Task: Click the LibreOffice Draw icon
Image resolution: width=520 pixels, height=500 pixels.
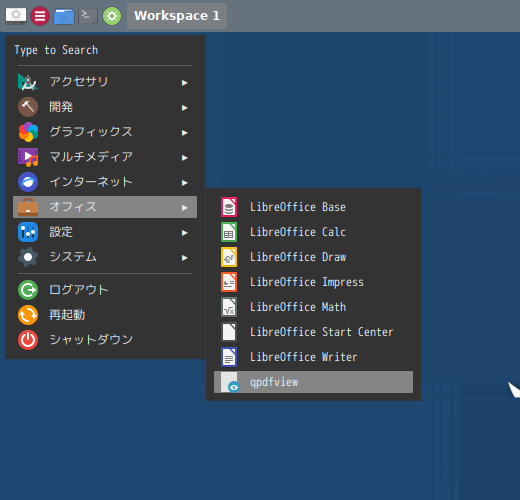Action: coord(229,257)
